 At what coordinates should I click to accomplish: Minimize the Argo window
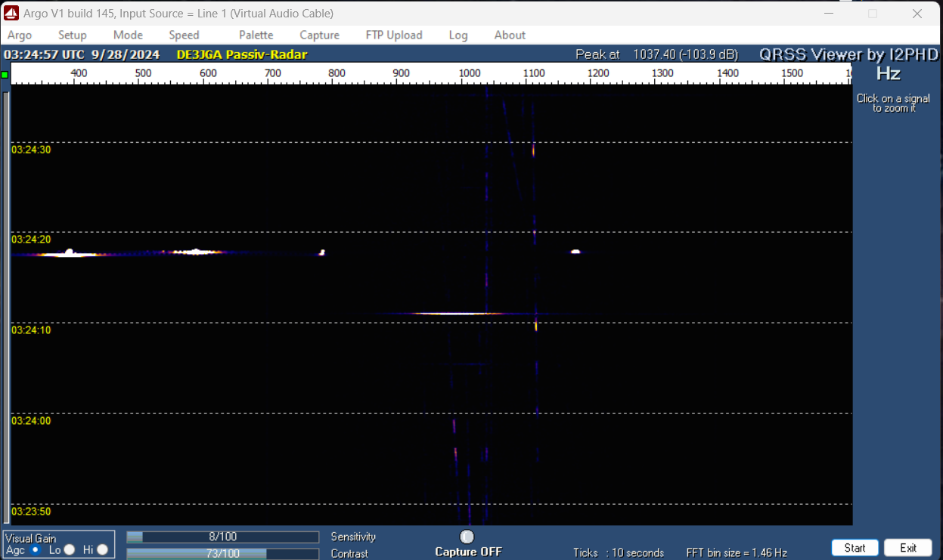(x=829, y=14)
